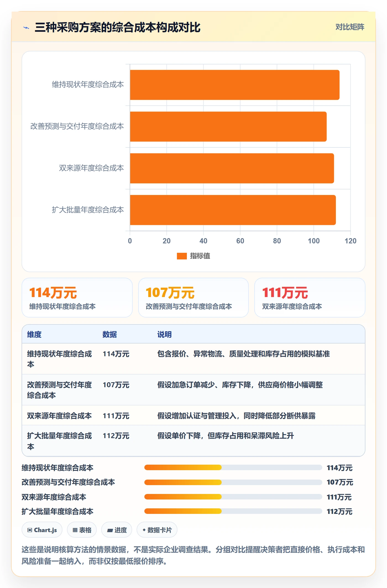Click the Chart.js tag chip
Viewport: 387px width, 588px height.
point(42,530)
